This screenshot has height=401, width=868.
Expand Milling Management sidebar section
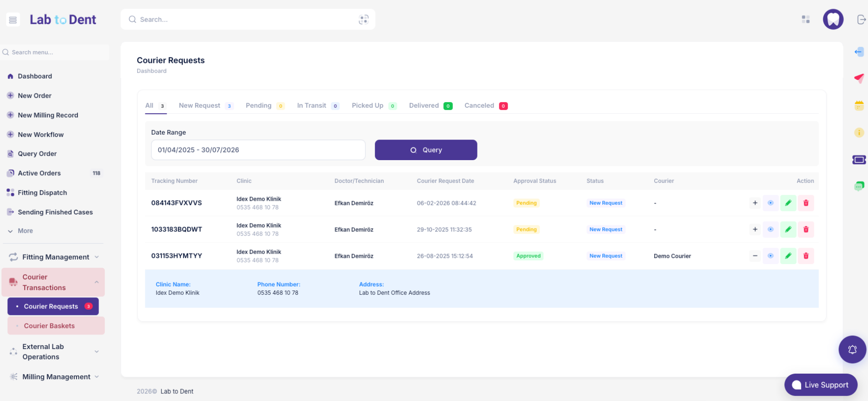[x=56, y=377]
